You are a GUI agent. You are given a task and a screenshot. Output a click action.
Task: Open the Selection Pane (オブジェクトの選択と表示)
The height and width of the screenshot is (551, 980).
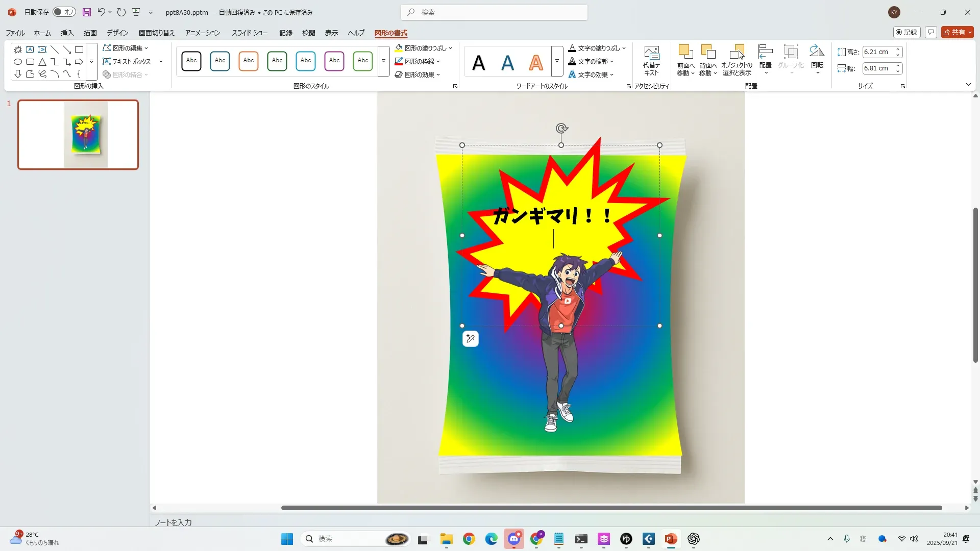737,53
